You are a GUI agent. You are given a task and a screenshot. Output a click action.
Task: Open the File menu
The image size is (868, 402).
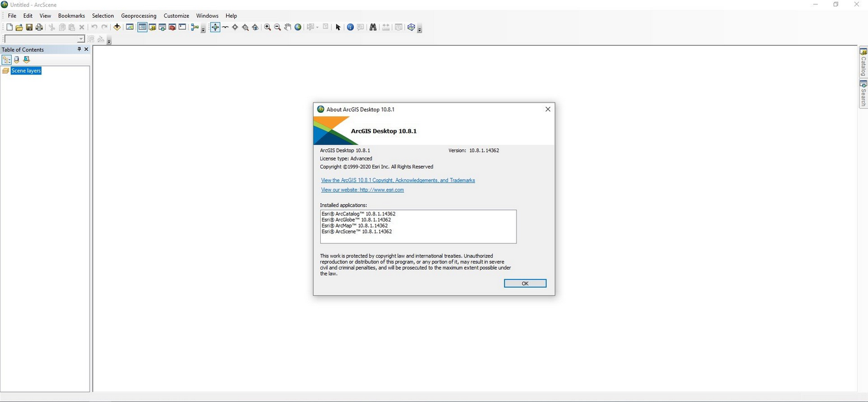[x=12, y=16]
